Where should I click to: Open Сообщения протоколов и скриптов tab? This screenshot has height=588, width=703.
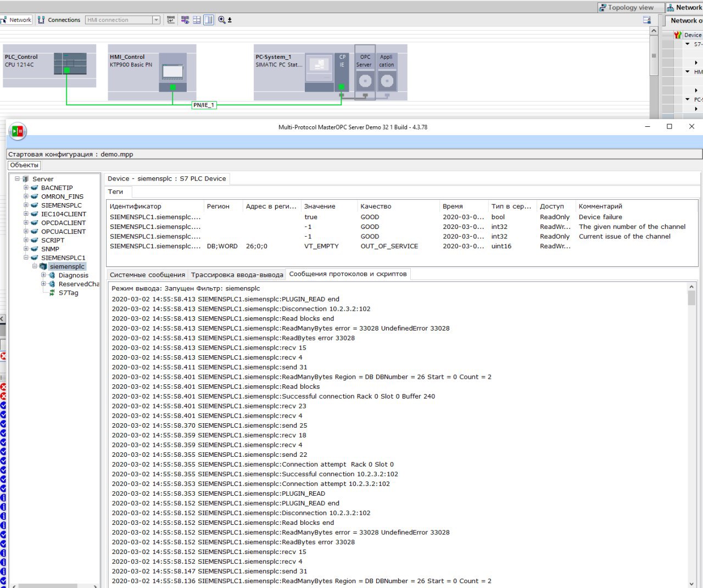coord(348,274)
